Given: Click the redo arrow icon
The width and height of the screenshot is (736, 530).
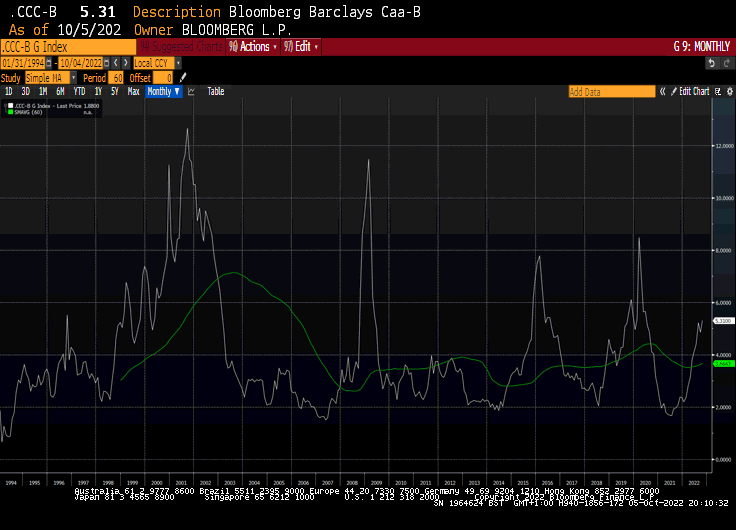Looking at the screenshot, I should [725, 62].
